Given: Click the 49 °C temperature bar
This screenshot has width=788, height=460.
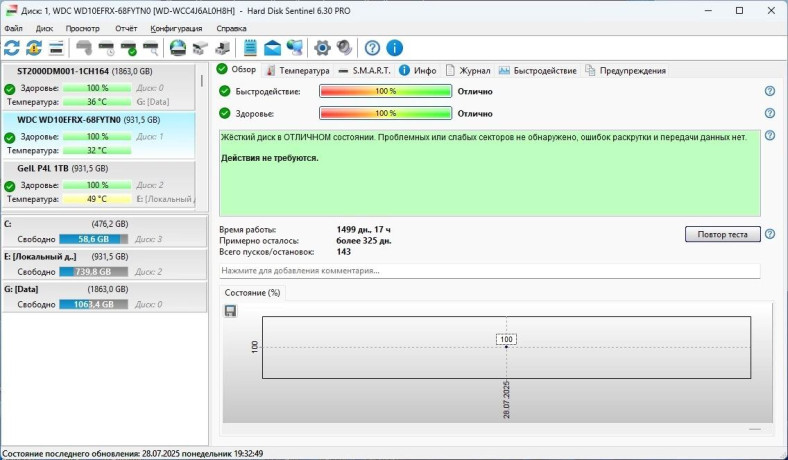Looking at the screenshot, I should 97,199.
